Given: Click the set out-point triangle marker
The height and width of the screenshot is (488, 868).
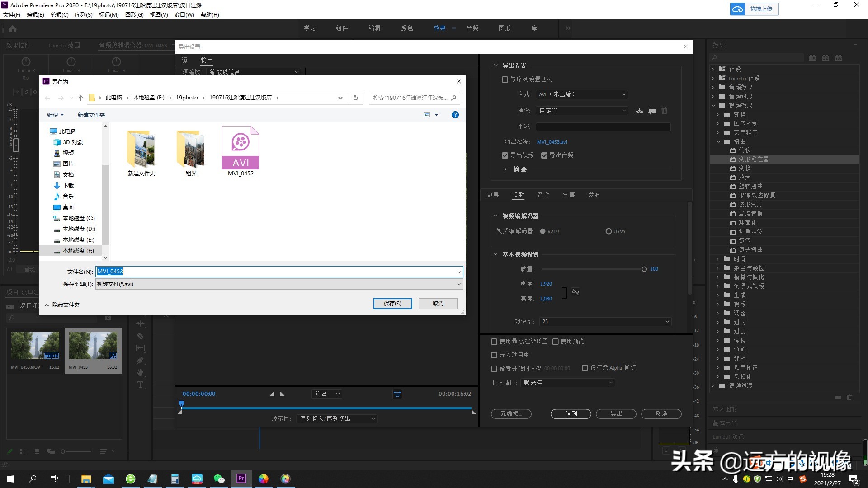Looking at the screenshot, I should coord(282,394).
